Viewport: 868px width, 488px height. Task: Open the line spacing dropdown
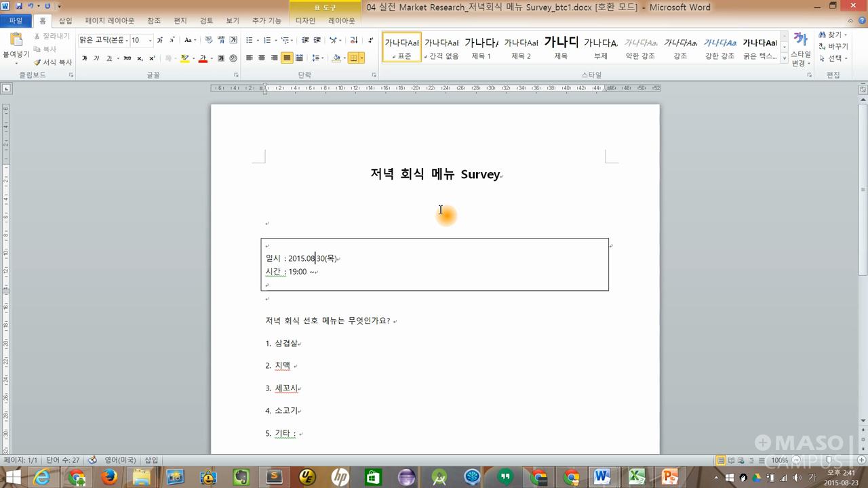317,58
